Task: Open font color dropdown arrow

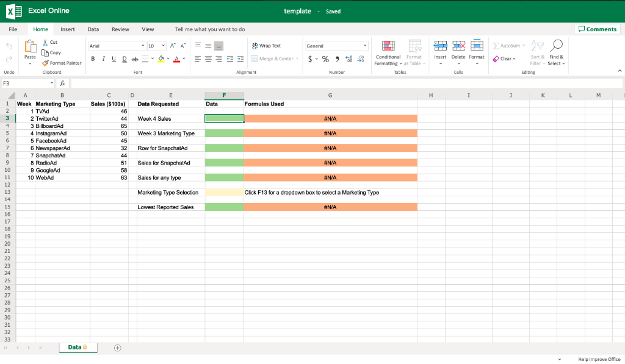Action: (x=184, y=59)
